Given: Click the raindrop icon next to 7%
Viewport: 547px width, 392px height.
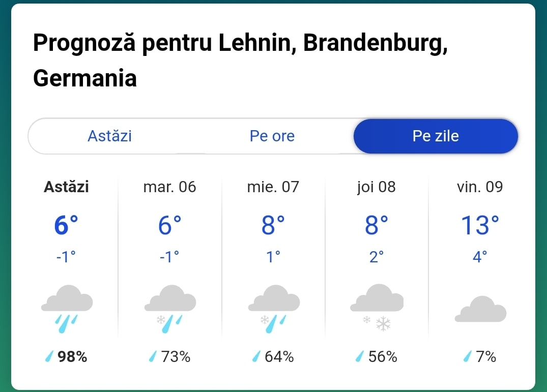Looking at the screenshot, I should tap(467, 356).
